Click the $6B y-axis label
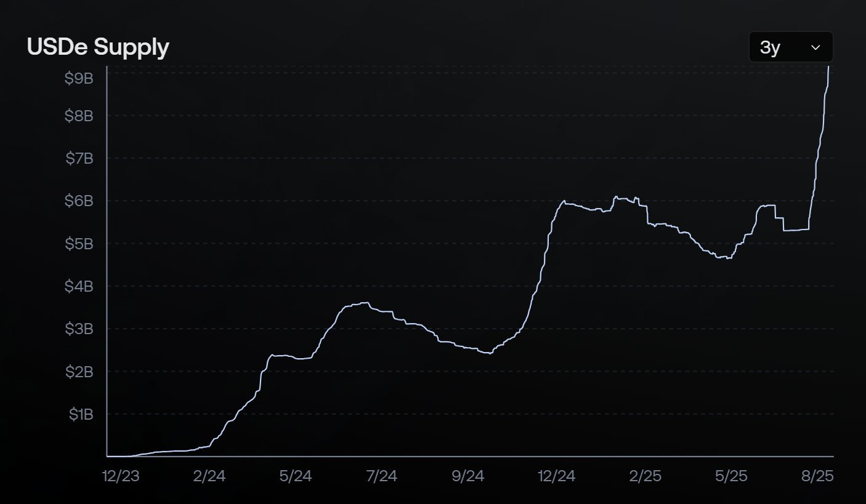The width and height of the screenshot is (866, 504). pyautogui.click(x=79, y=201)
